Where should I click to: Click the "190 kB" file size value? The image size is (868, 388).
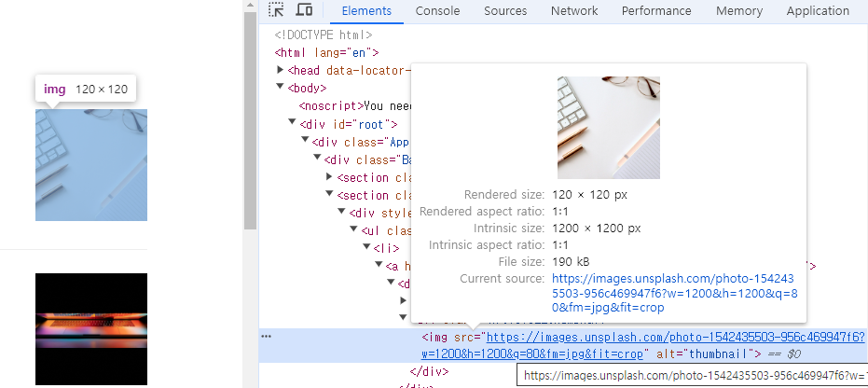571,261
